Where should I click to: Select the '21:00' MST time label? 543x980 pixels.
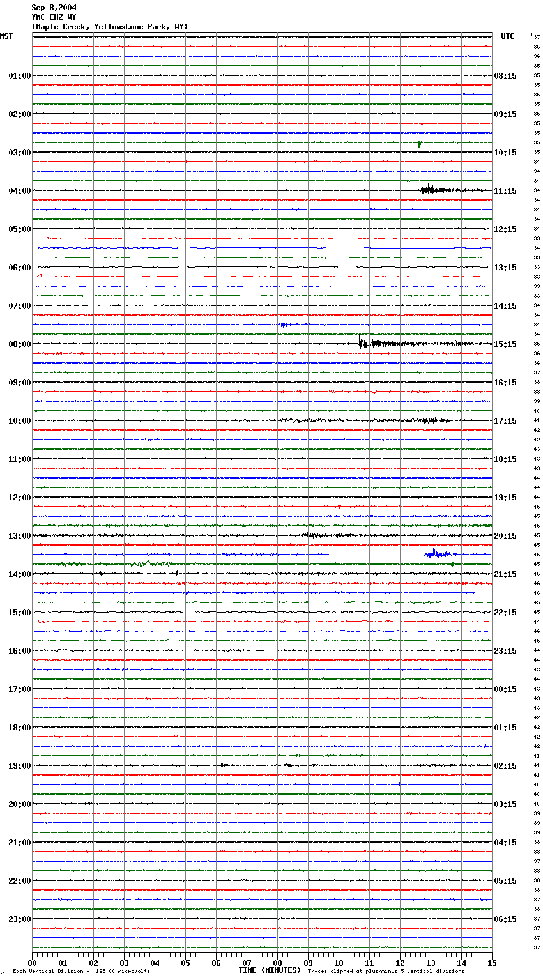pyautogui.click(x=20, y=843)
